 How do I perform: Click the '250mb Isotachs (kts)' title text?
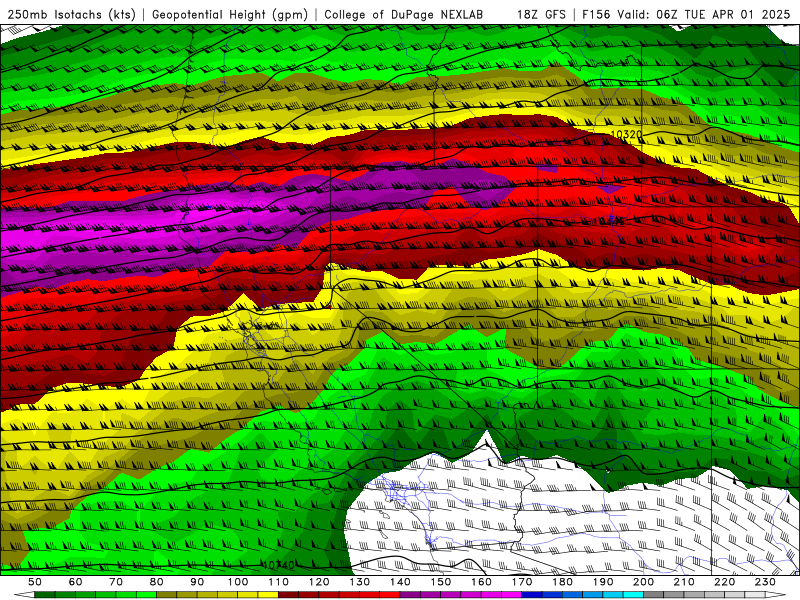[71, 14]
